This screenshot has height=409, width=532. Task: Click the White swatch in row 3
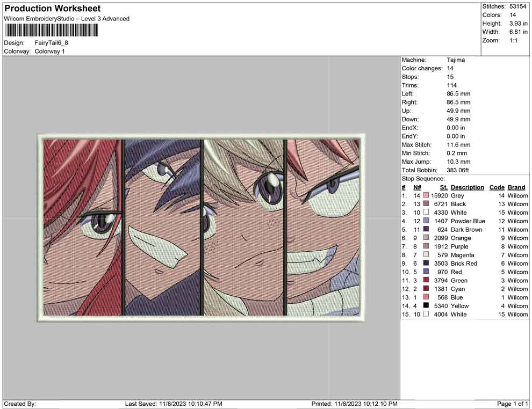tap(426, 213)
